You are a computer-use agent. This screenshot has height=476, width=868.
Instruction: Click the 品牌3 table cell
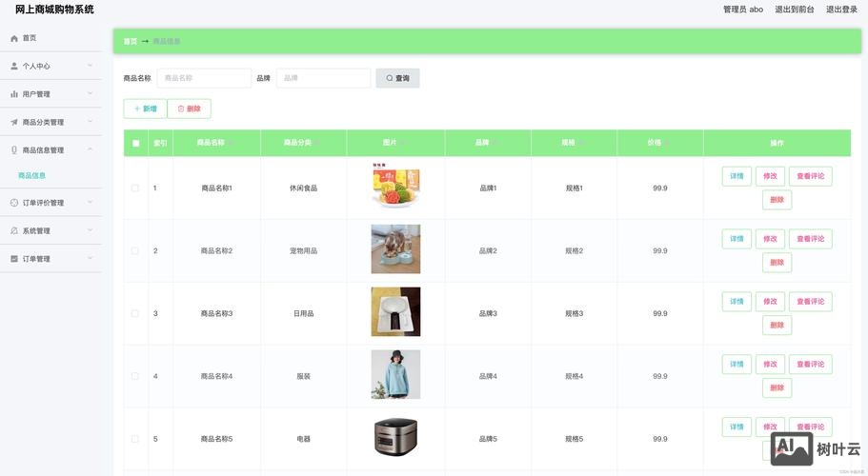pyautogui.click(x=488, y=313)
